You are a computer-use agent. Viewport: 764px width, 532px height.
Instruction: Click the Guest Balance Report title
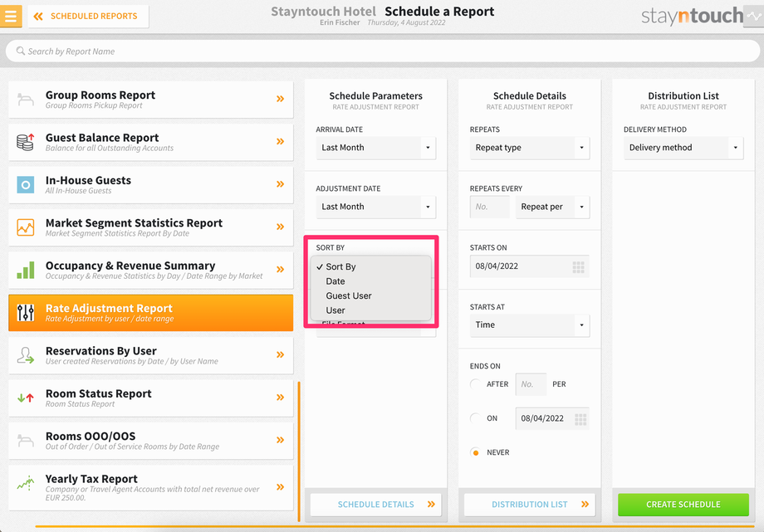coord(102,138)
